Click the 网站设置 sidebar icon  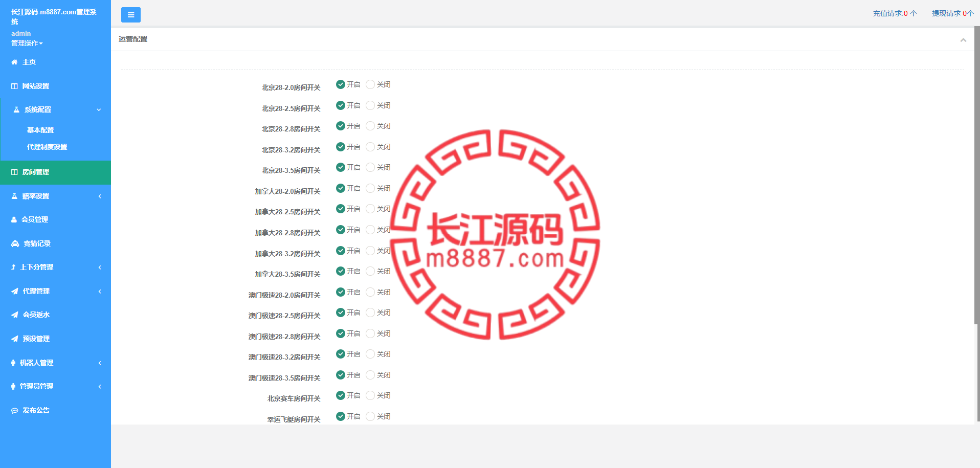pyautogui.click(x=14, y=86)
